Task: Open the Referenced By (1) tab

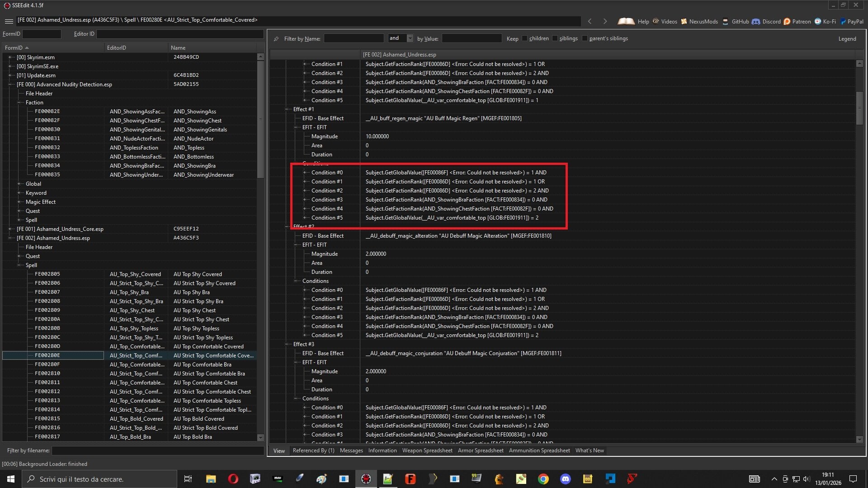Action: 313,450
